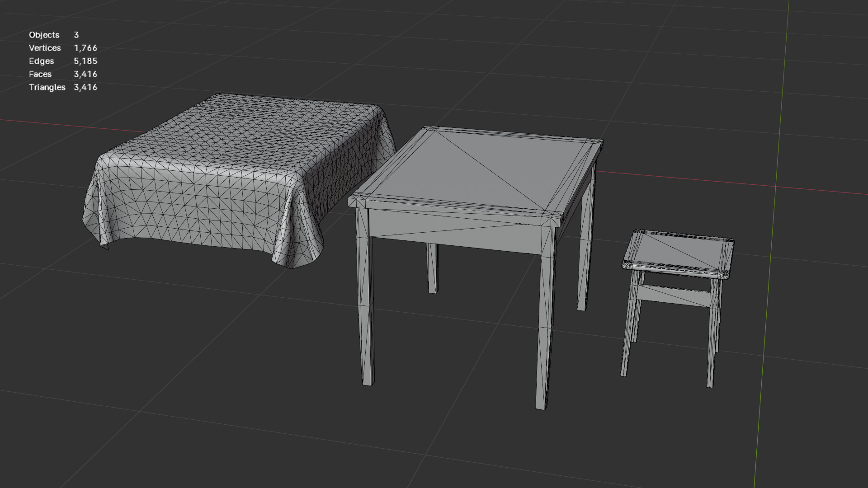Click the Edges value 5,185
The height and width of the screenshot is (488, 868).
85,61
